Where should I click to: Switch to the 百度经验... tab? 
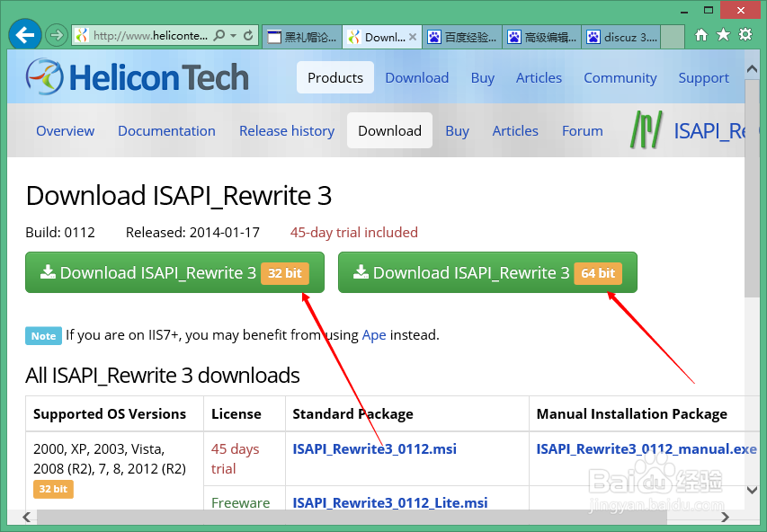click(x=462, y=37)
